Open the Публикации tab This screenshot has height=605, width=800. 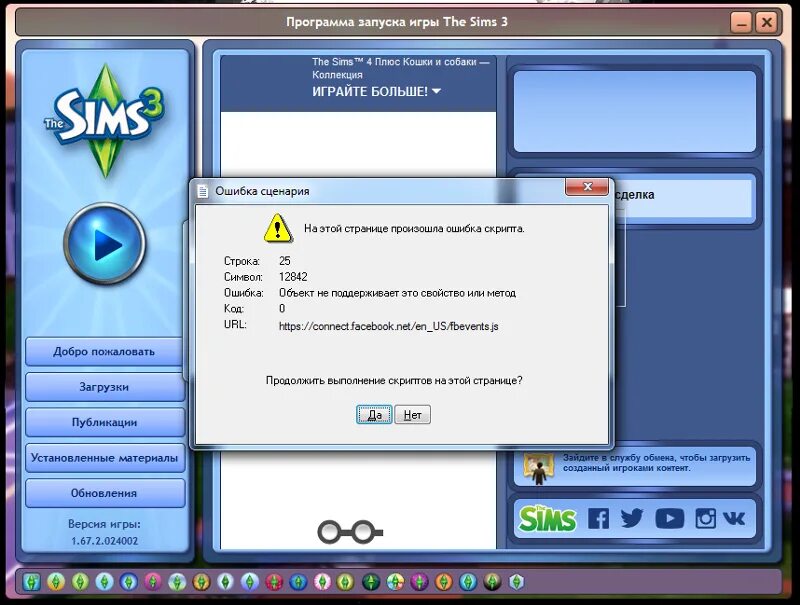104,422
